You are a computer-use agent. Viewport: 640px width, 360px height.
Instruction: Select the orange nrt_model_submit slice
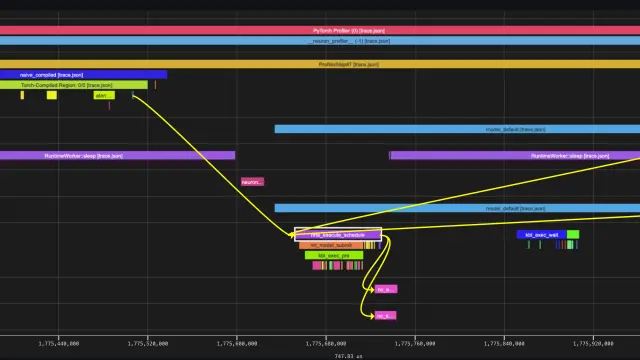click(331, 245)
